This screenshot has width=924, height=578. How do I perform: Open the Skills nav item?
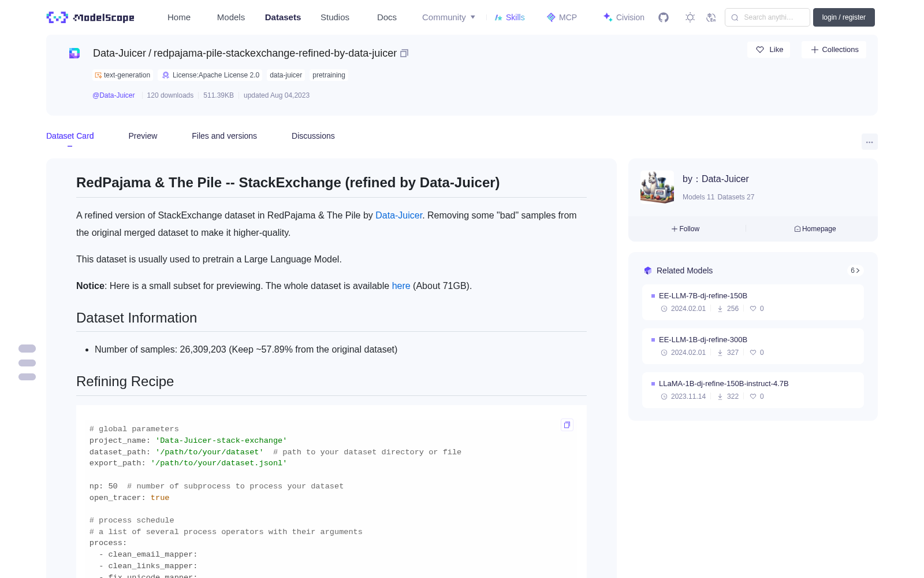(509, 17)
